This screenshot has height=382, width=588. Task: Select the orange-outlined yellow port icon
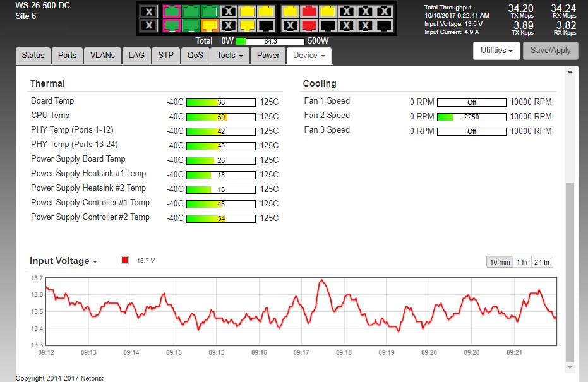(210, 25)
